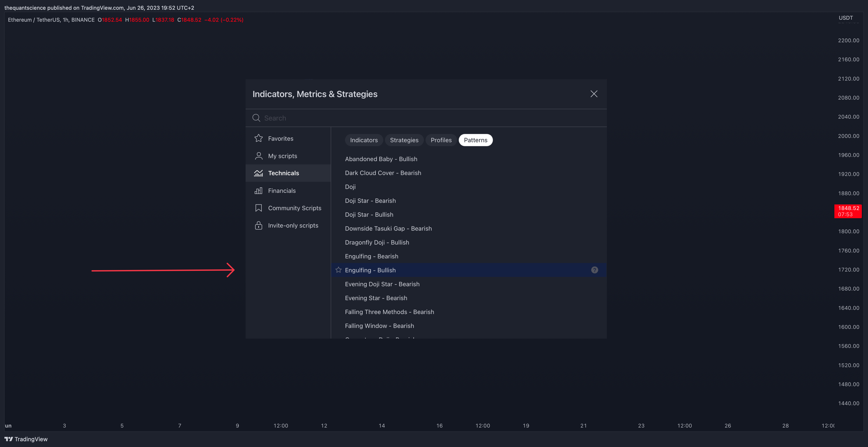Screen dimensions: 868x447
Task: Open Invite-only scripts category
Action: click(288, 225)
